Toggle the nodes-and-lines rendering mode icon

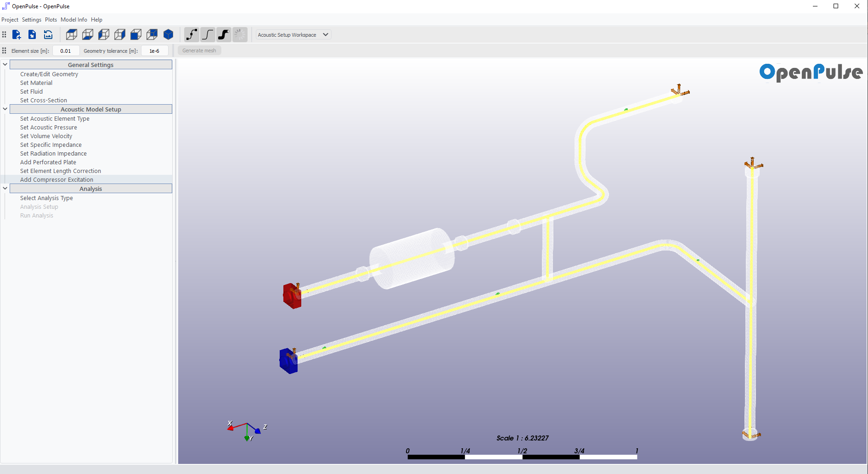pos(192,34)
